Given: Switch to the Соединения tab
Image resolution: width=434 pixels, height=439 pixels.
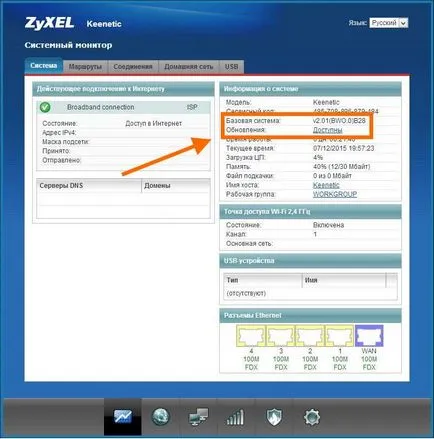Looking at the screenshot, I should point(133,67).
